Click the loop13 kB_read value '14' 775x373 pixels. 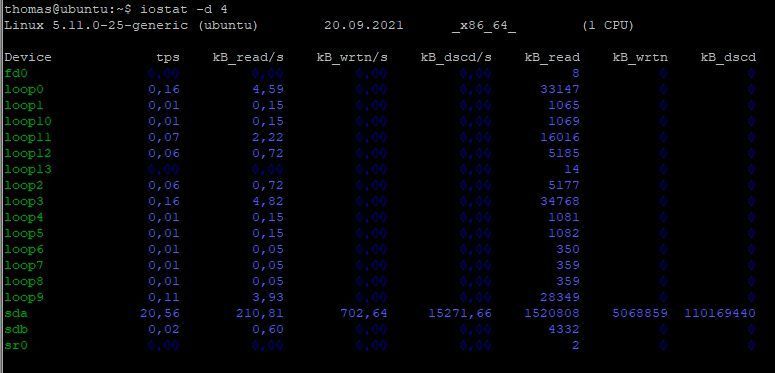coord(572,169)
